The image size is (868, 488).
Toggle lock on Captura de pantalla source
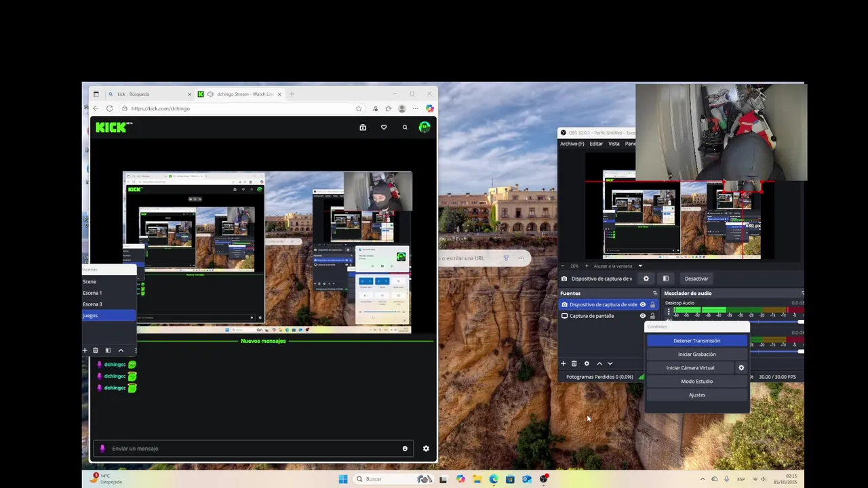click(652, 316)
